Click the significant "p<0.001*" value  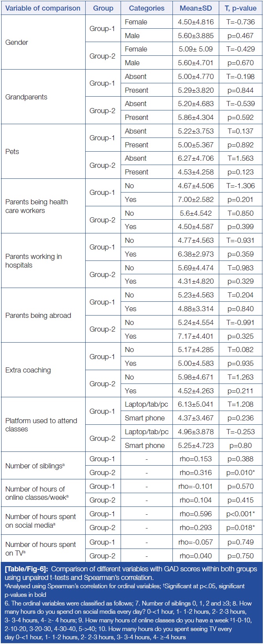[x=240, y=514]
